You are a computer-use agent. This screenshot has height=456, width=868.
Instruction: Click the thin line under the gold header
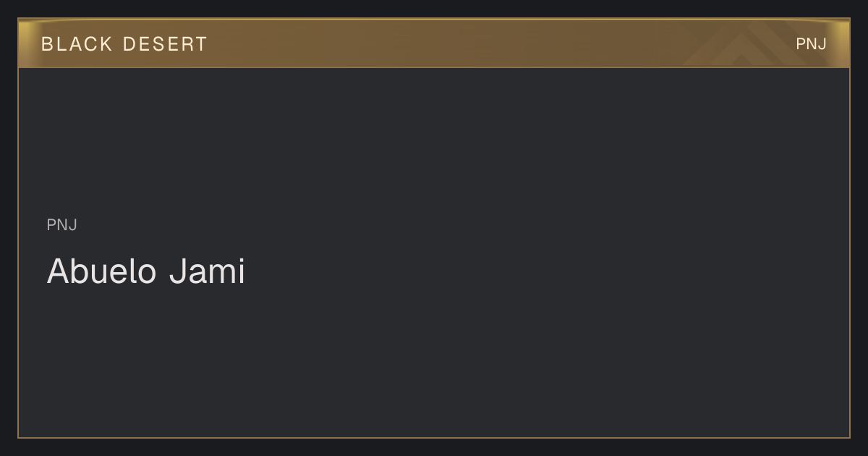coord(434,67)
